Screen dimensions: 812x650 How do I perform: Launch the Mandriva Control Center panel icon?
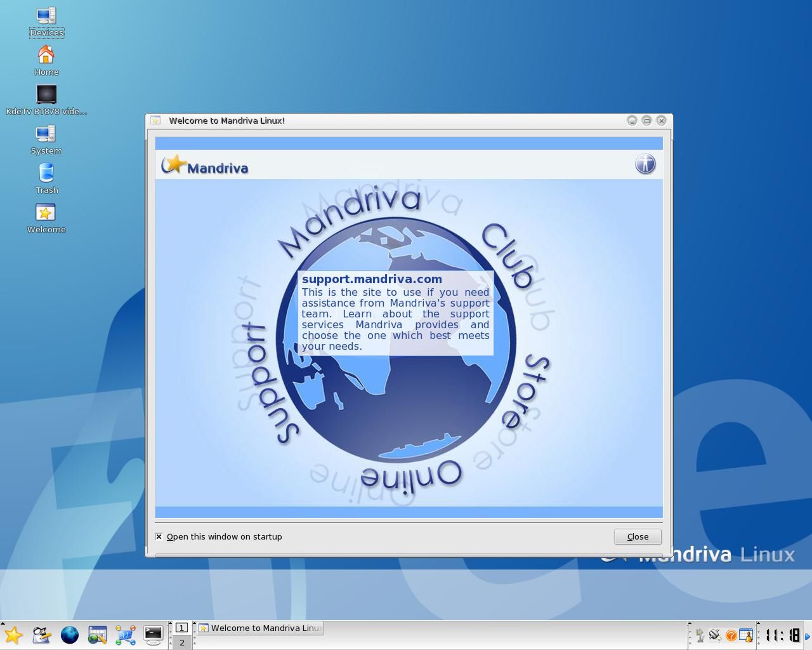pyautogui.click(x=96, y=635)
